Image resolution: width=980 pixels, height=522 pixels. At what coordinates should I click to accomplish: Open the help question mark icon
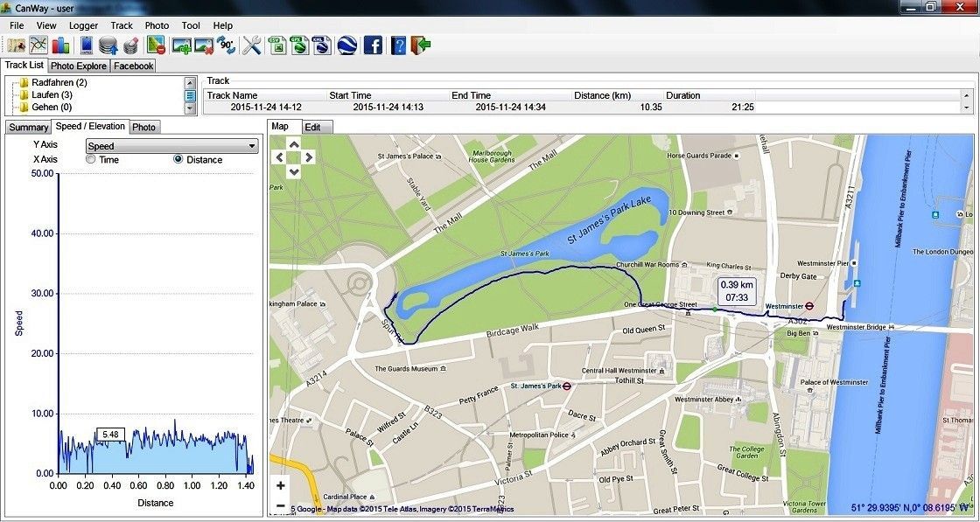pyautogui.click(x=399, y=45)
